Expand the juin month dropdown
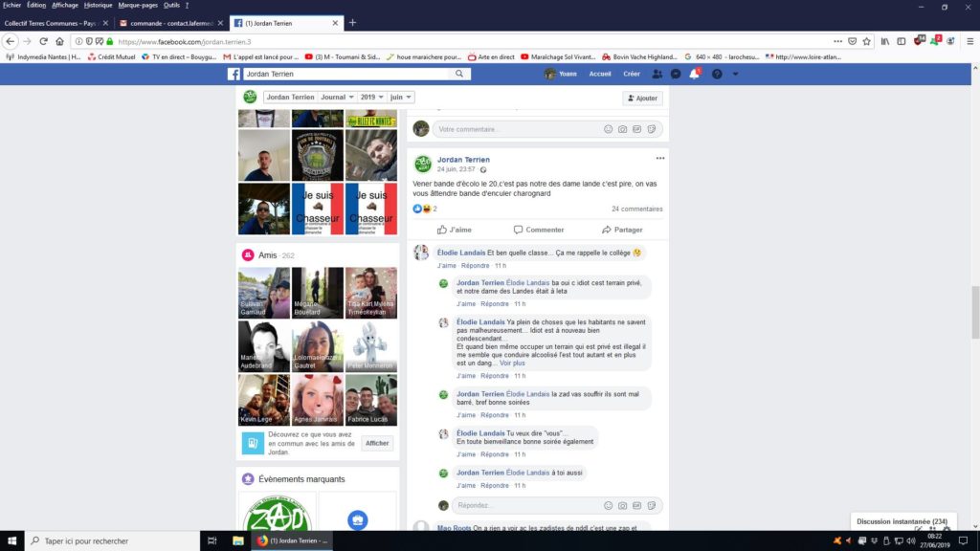This screenshot has width=980, height=551. pyautogui.click(x=400, y=98)
